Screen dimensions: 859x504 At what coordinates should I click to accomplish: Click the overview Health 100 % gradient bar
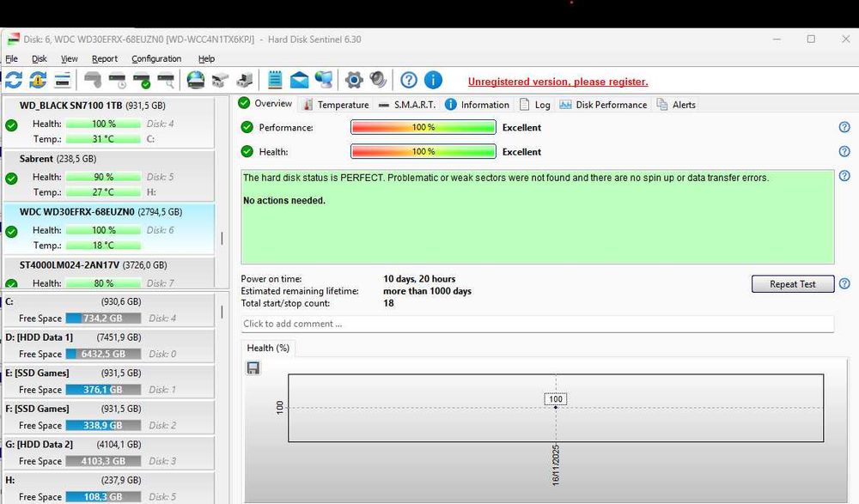(423, 151)
